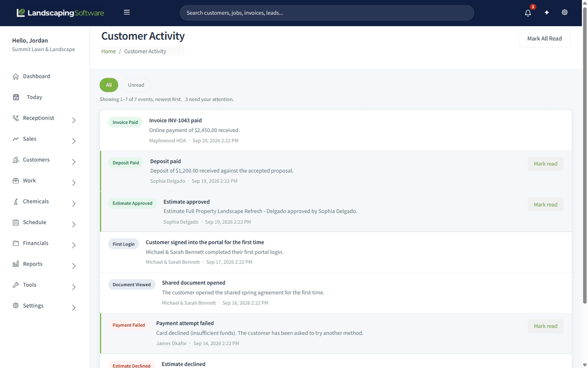Click the search customers input field

[x=327, y=13]
